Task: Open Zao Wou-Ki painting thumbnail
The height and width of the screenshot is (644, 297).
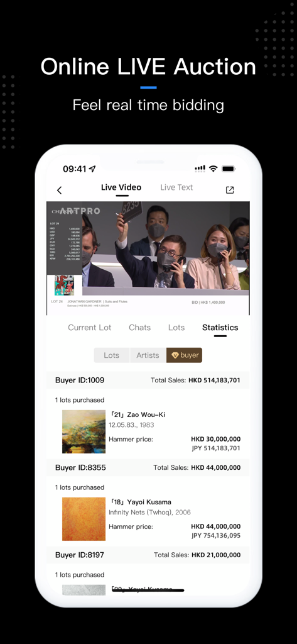Action: point(84,431)
